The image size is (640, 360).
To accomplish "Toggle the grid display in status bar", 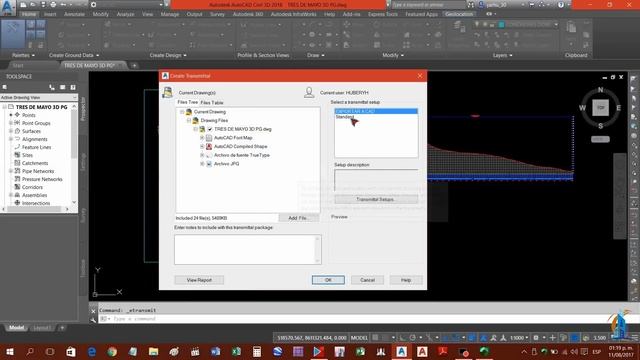I will coord(376,338).
